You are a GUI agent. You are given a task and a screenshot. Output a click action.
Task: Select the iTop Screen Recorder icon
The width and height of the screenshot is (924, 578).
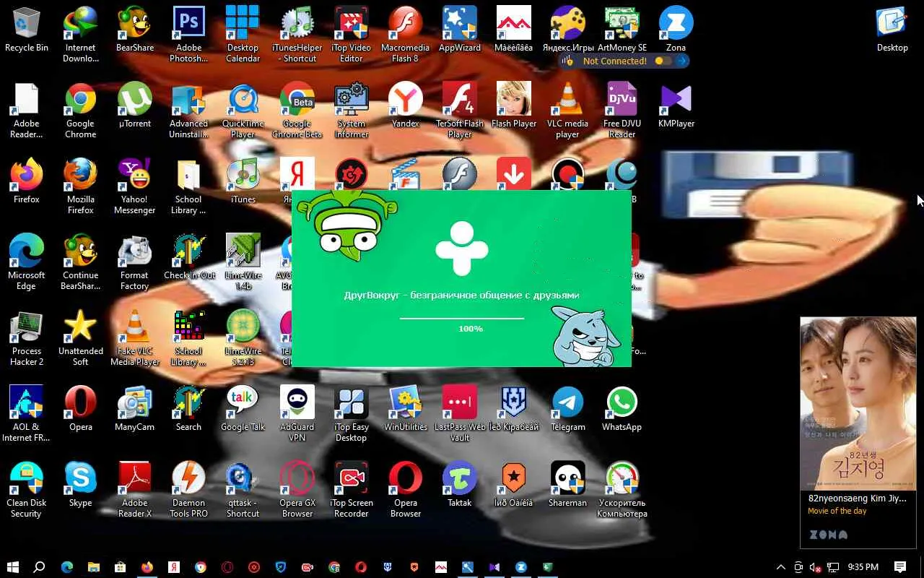(351, 490)
